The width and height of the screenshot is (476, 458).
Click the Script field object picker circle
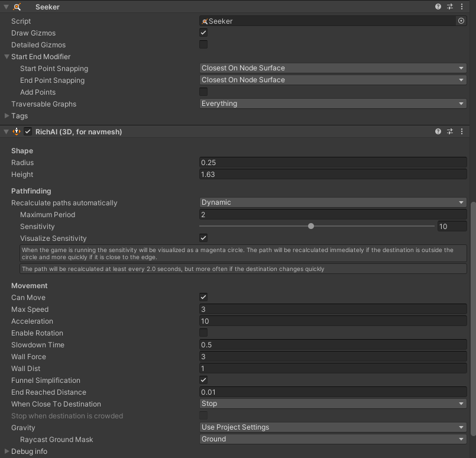(x=461, y=21)
